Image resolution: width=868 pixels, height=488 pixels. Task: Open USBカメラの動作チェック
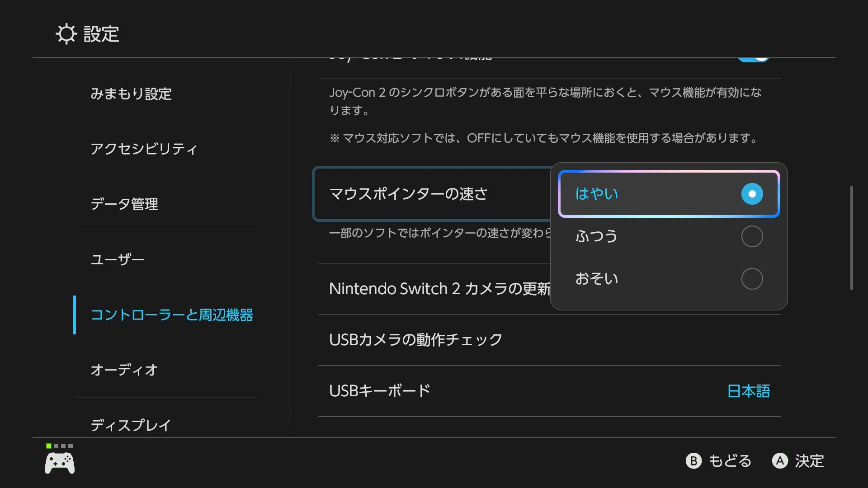pyautogui.click(x=550, y=340)
